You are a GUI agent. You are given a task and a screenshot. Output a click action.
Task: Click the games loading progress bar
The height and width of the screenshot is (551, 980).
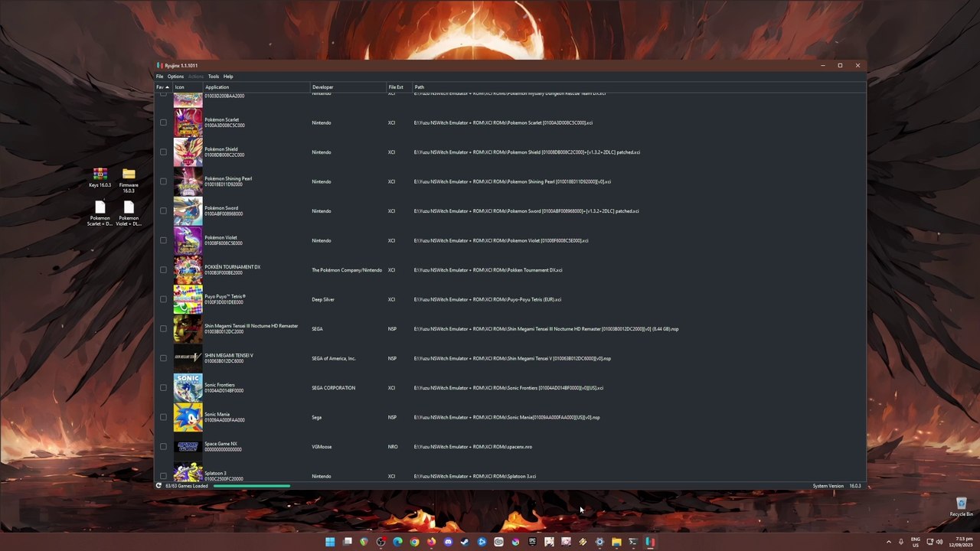click(252, 486)
